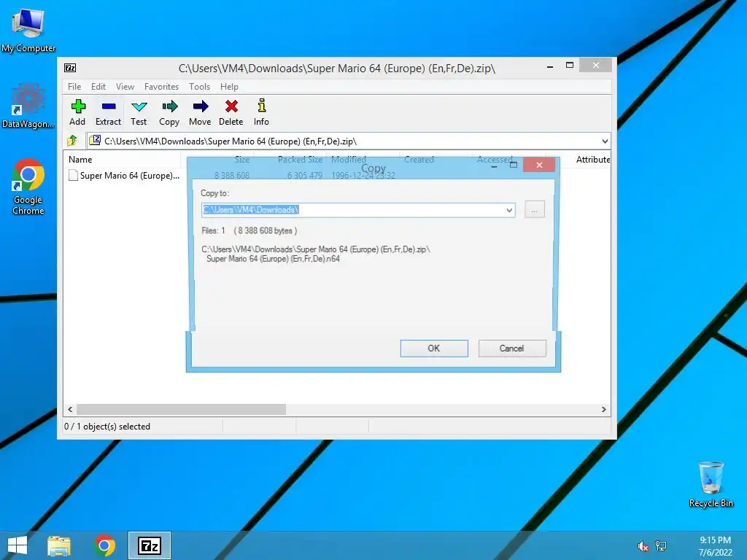Click the scrollbar right arrow
747x560 pixels.
(603, 410)
